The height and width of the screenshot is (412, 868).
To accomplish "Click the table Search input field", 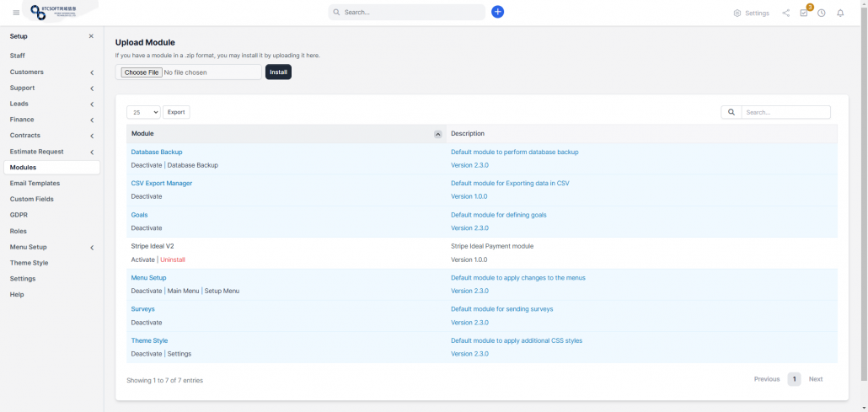I will tap(785, 112).
